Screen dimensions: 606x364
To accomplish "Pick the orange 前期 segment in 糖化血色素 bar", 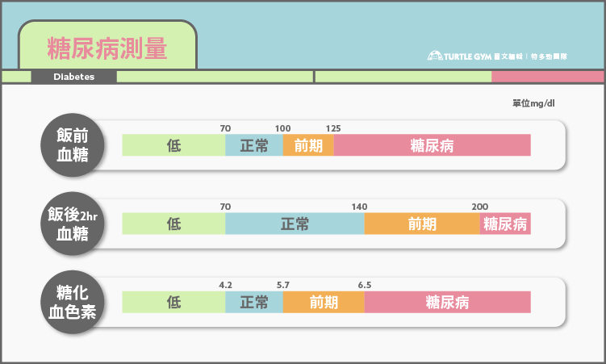I will [x=324, y=302].
